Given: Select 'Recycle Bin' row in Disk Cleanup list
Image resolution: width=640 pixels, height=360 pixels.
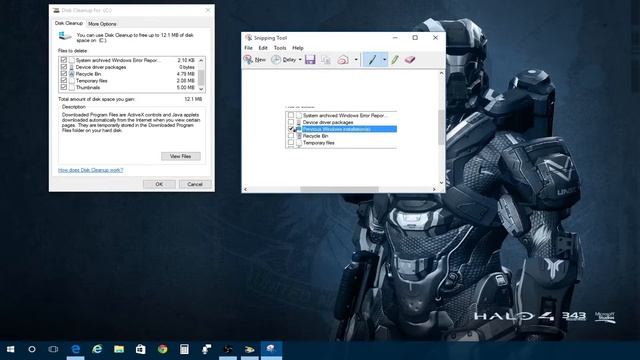Looking at the screenshot, I should pos(128,74).
